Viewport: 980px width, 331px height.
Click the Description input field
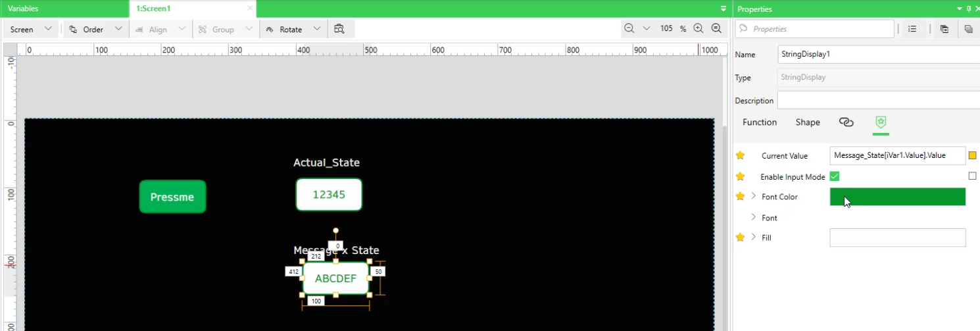879,100
